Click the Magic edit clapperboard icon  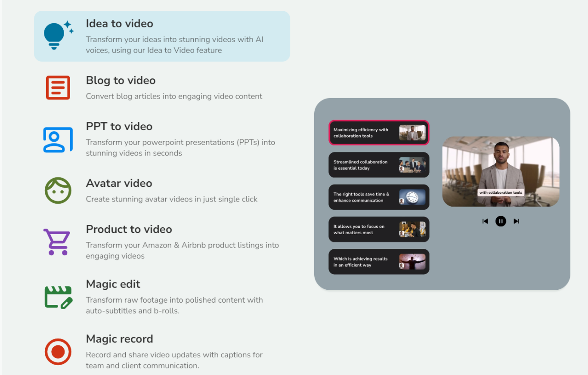pyautogui.click(x=58, y=297)
